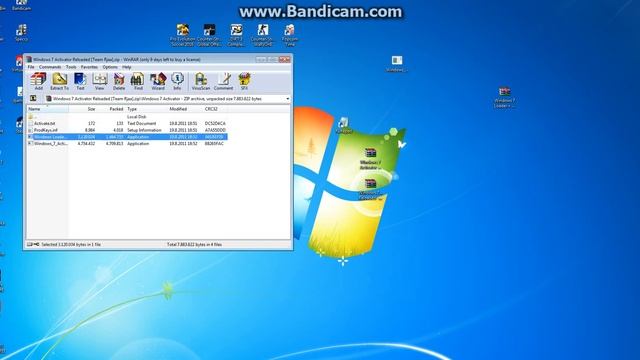Open the archive path dropdown arrow

tap(287, 99)
